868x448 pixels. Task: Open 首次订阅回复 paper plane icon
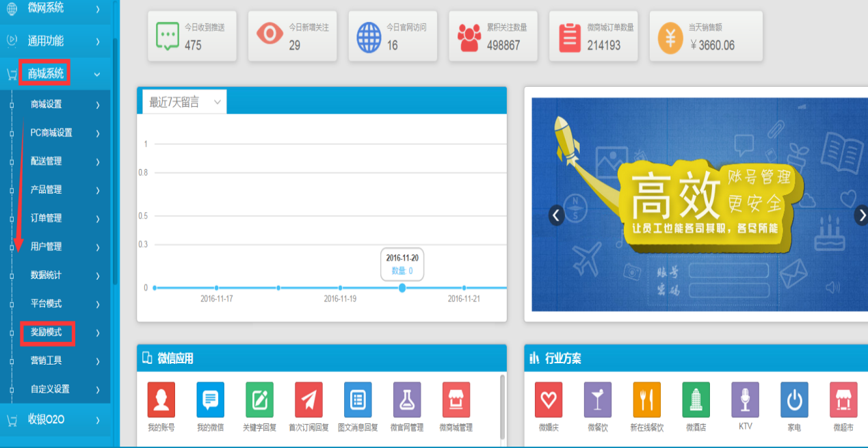(308, 399)
